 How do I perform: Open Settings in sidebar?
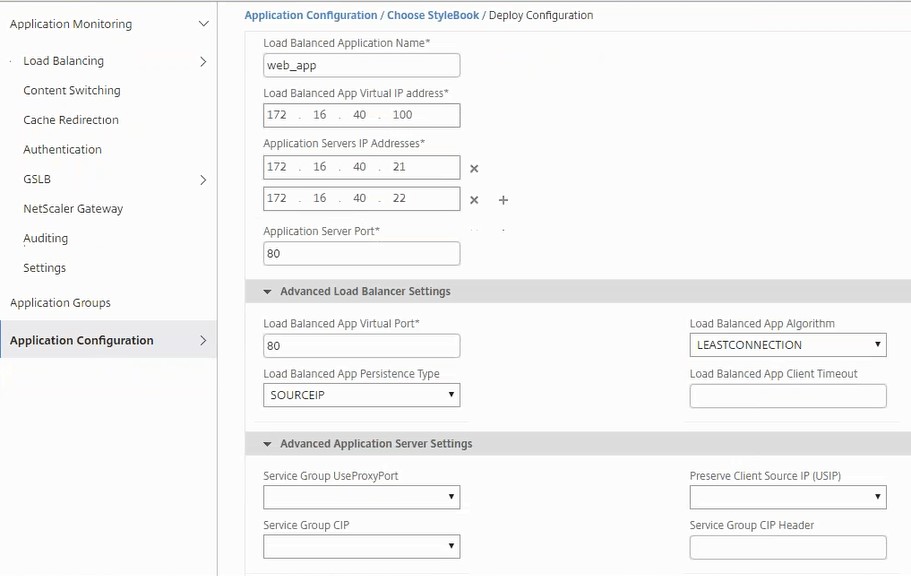click(x=44, y=268)
